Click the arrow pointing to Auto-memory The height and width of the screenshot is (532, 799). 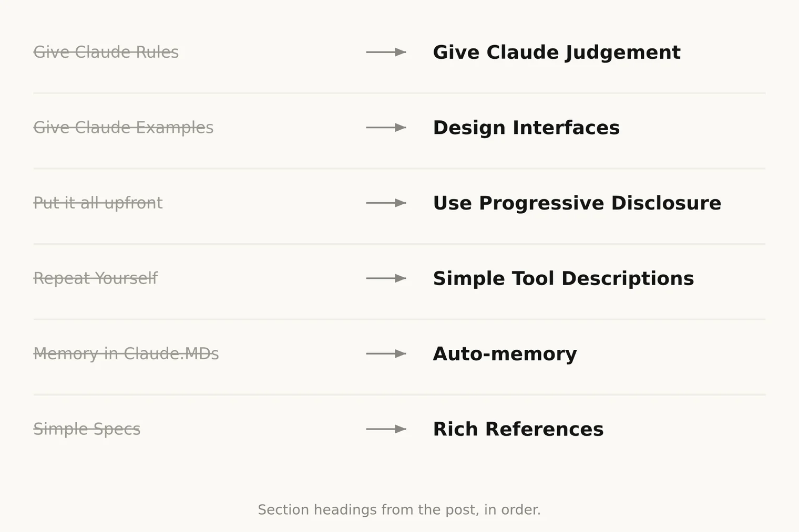386,353
